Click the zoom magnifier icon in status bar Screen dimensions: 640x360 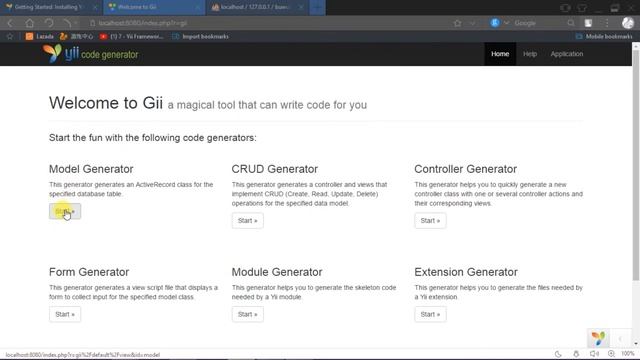point(611,354)
